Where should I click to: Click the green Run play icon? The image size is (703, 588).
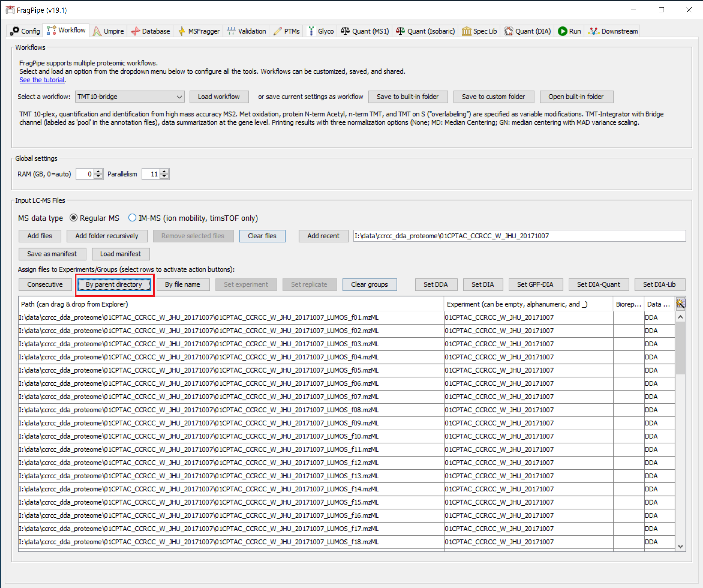[x=562, y=31]
